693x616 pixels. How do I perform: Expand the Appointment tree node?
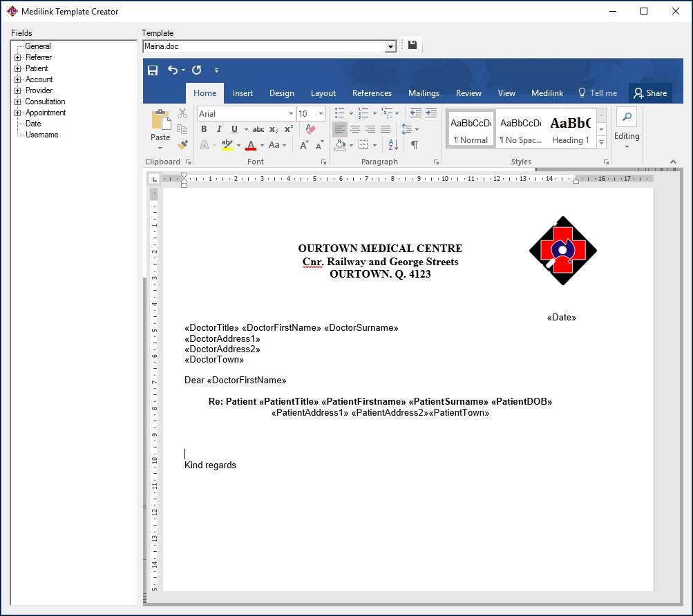pos(18,113)
